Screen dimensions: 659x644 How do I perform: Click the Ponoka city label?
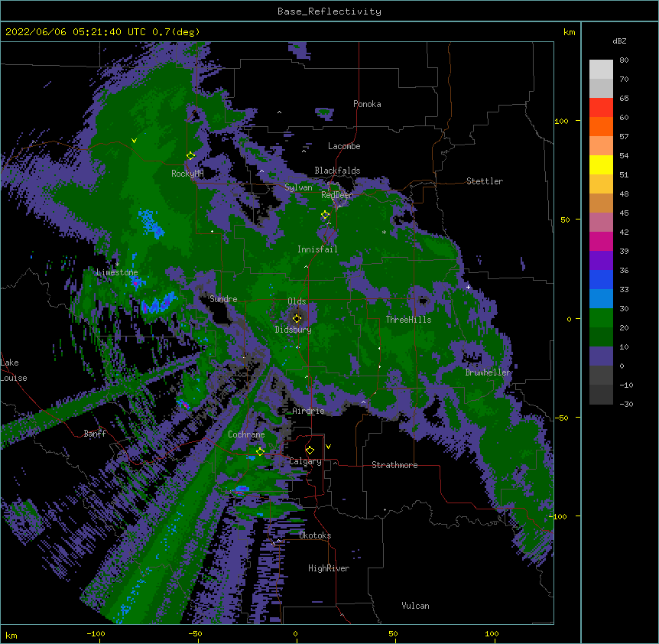point(367,104)
